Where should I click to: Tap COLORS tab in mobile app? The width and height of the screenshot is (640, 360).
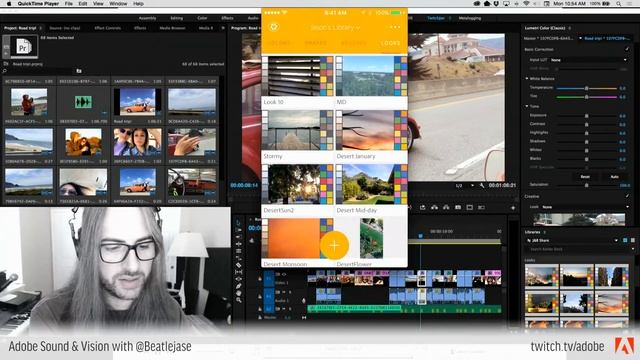(x=279, y=43)
